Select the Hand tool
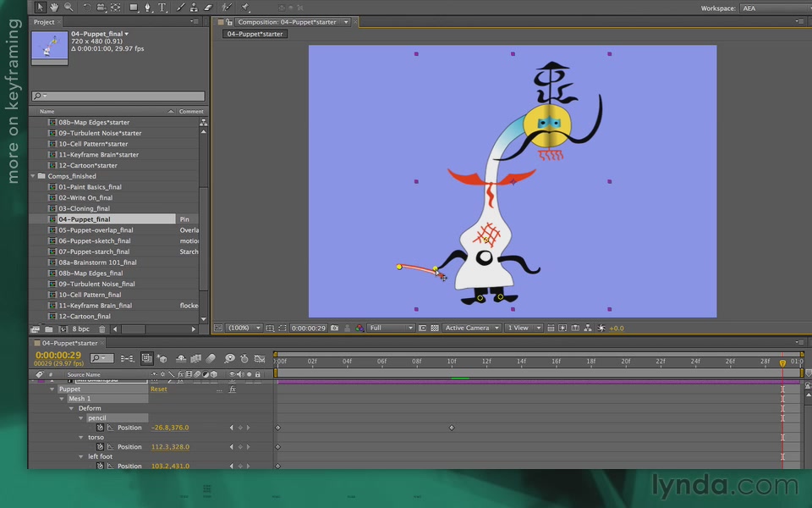The height and width of the screenshot is (508, 812). tap(54, 8)
